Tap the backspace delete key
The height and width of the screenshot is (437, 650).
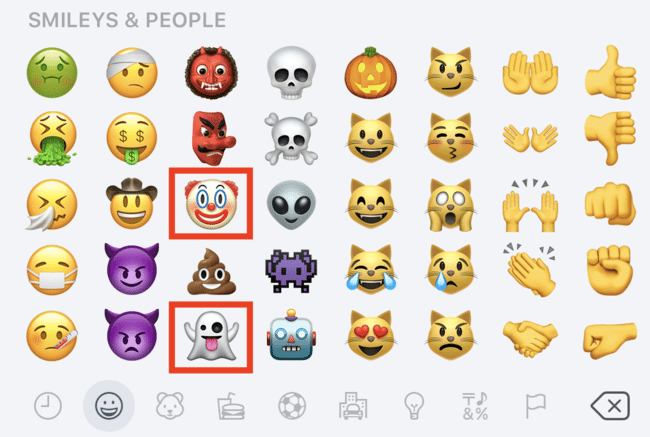point(611,405)
